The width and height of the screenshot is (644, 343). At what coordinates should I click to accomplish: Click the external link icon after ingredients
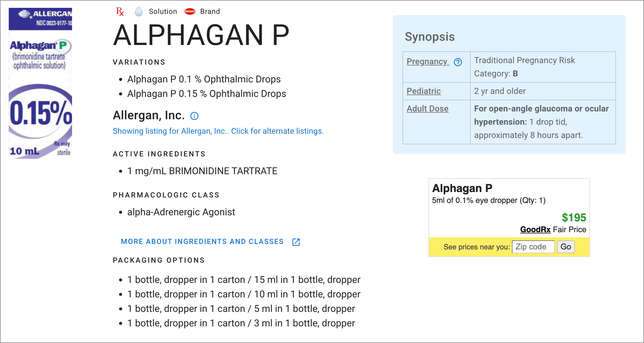pos(296,242)
